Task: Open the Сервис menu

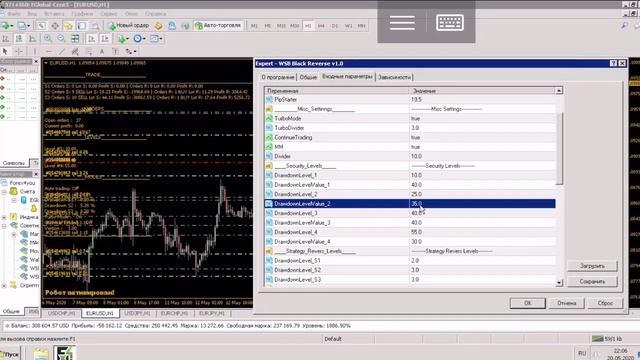Action: pos(109,13)
